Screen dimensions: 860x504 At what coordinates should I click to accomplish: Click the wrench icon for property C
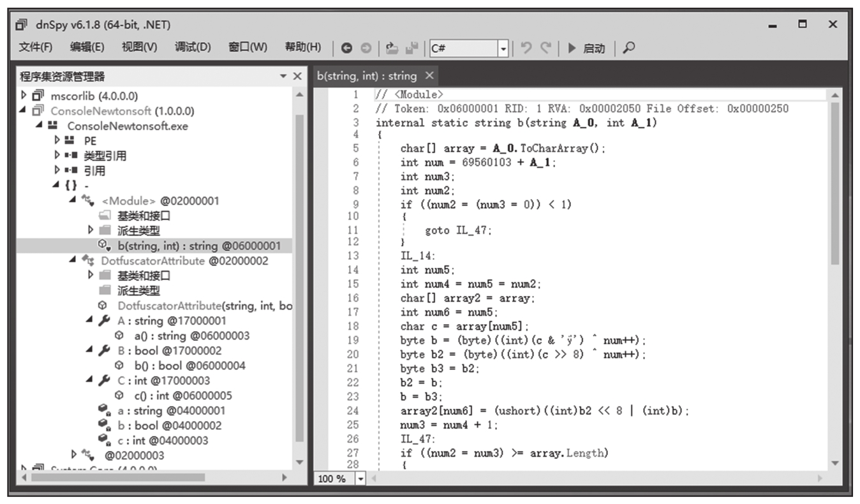tap(105, 380)
